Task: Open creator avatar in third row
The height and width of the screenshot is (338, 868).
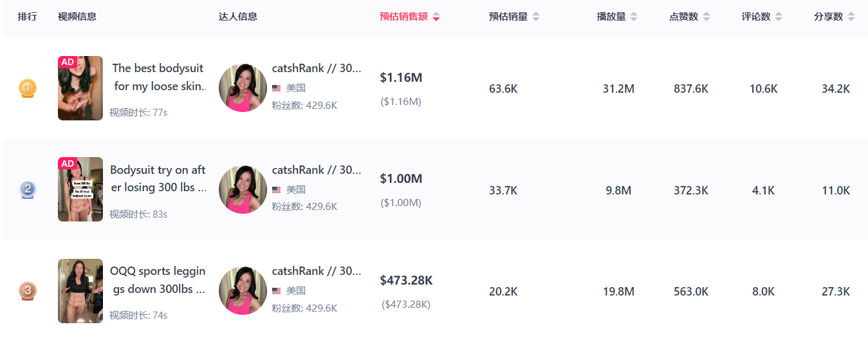Action: 243,291
